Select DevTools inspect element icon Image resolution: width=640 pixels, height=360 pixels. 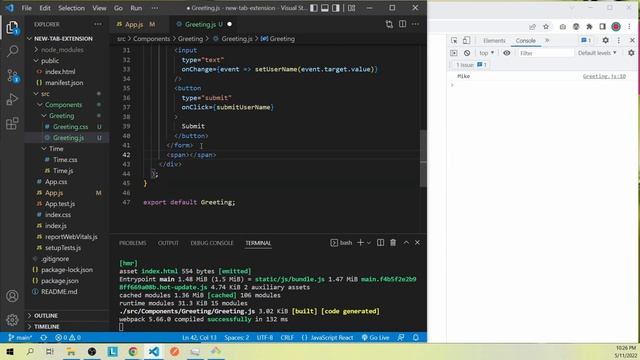[x=454, y=40]
